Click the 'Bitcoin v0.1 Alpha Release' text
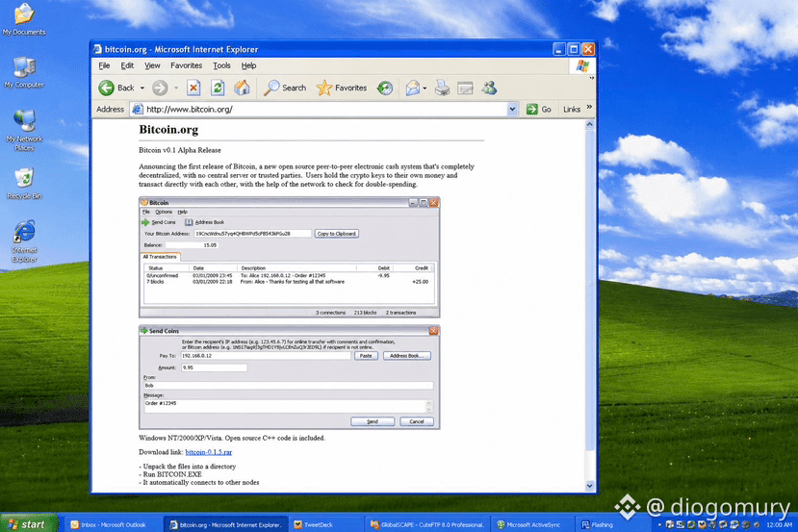Image resolution: width=798 pixels, height=532 pixels. tap(180, 150)
